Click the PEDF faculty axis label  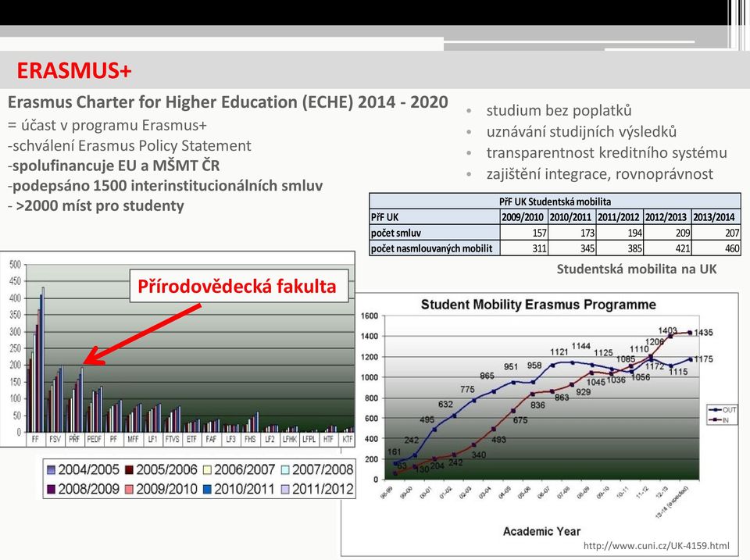coord(94,438)
